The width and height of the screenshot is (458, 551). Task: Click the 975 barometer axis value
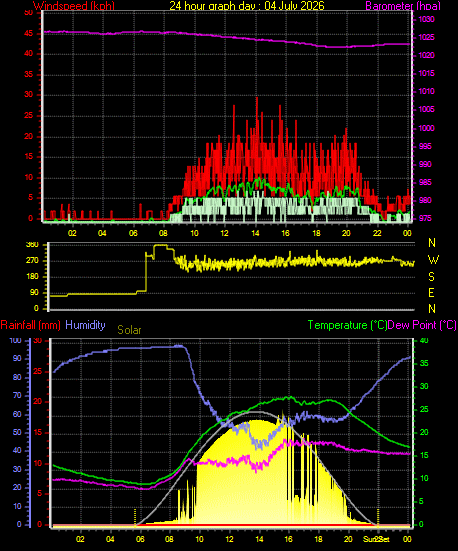click(425, 219)
